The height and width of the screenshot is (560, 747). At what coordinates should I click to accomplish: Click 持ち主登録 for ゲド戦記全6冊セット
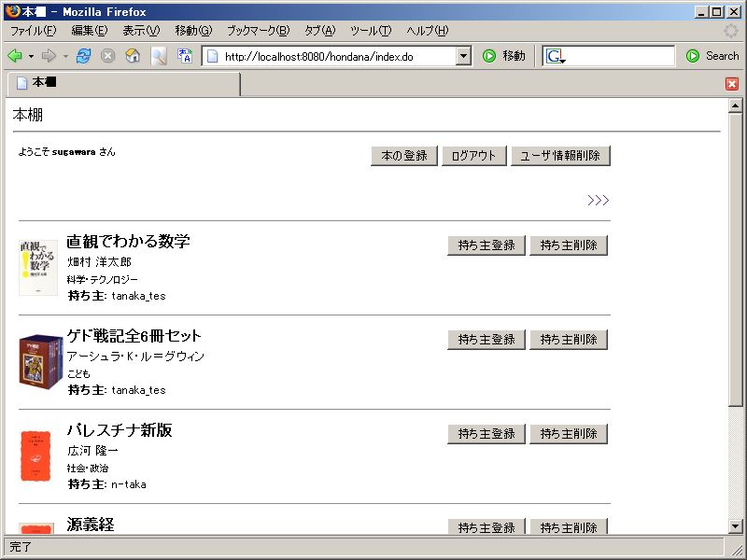pyautogui.click(x=486, y=340)
